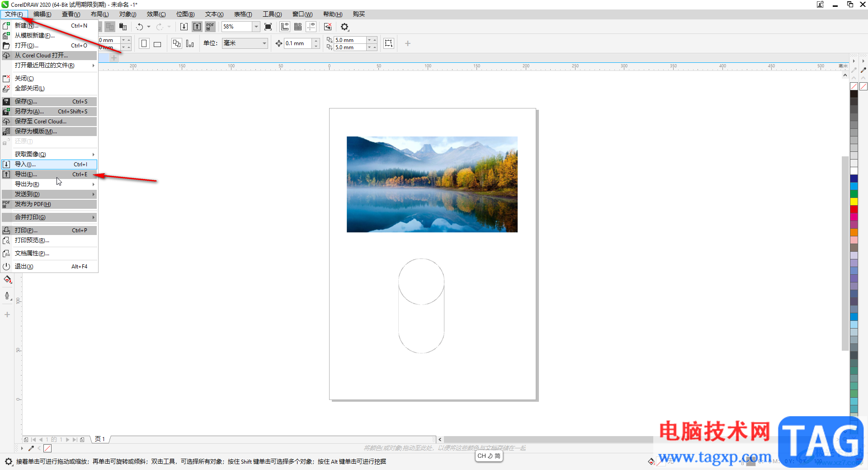Choose 新建 from the File menu

49,26
